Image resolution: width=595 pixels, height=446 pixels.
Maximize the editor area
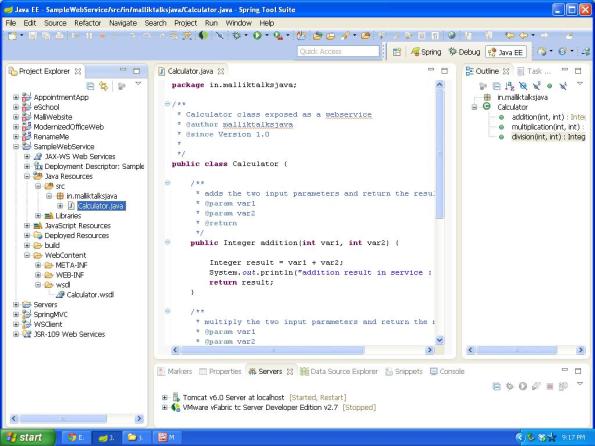(x=444, y=71)
